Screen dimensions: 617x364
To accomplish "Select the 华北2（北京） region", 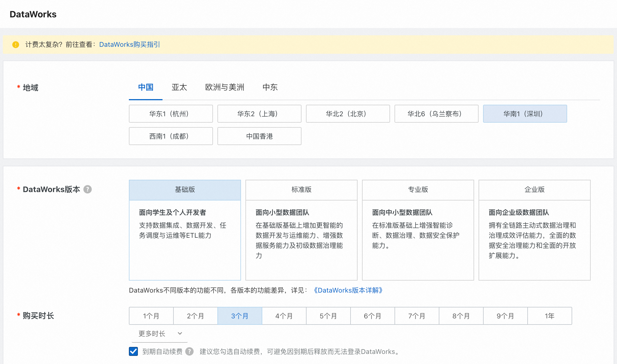I will [347, 114].
